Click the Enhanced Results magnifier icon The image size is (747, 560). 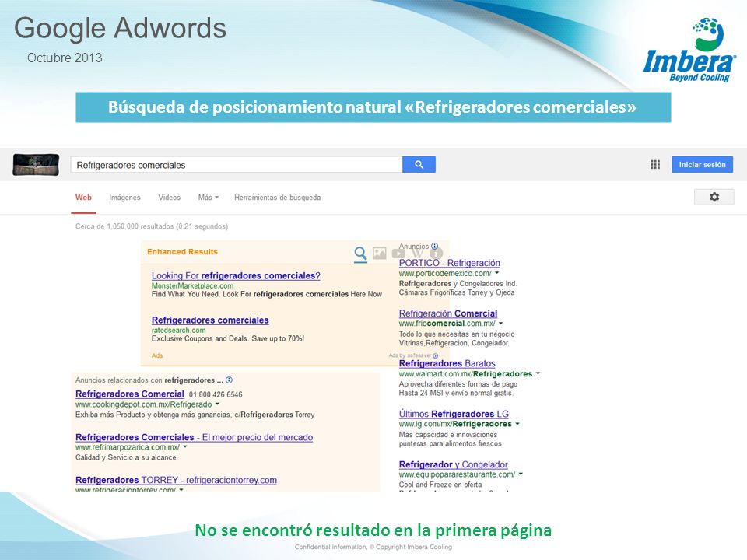point(360,253)
